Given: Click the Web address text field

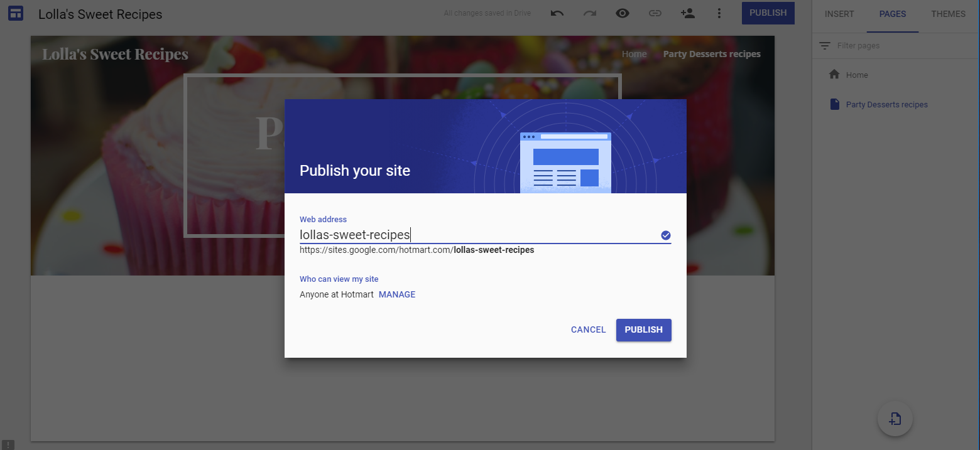Looking at the screenshot, I should (x=477, y=235).
